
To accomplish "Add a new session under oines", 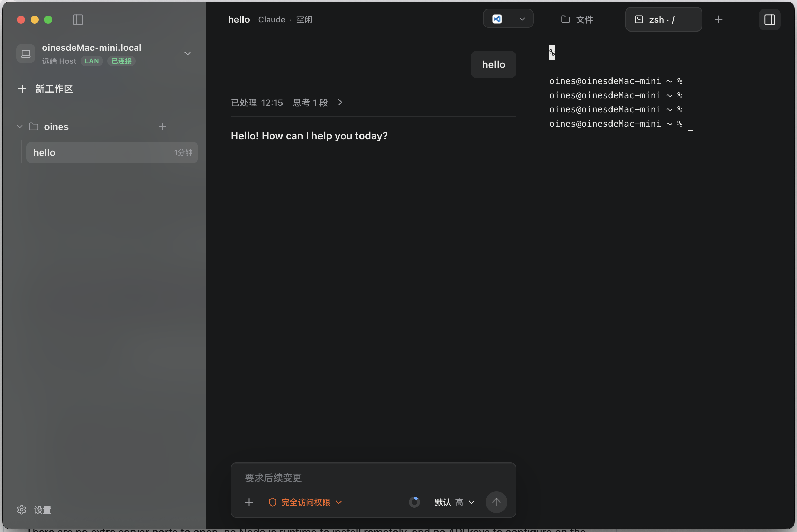I will click(x=163, y=127).
